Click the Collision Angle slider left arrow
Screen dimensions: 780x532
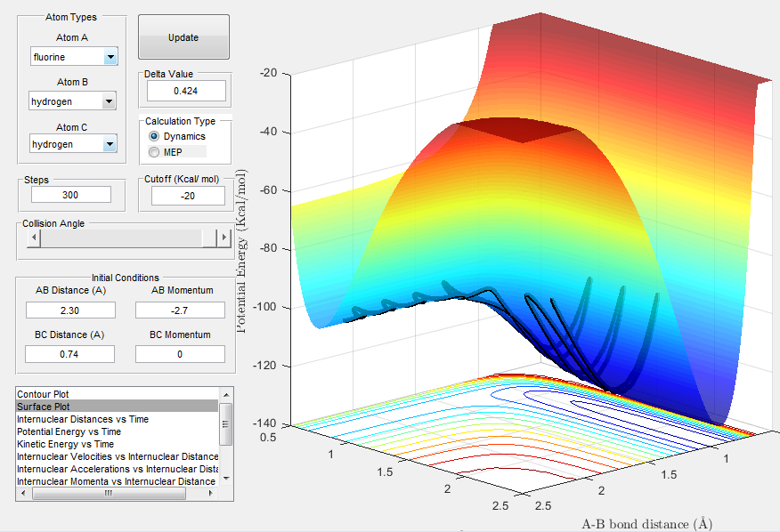coord(34,238)
